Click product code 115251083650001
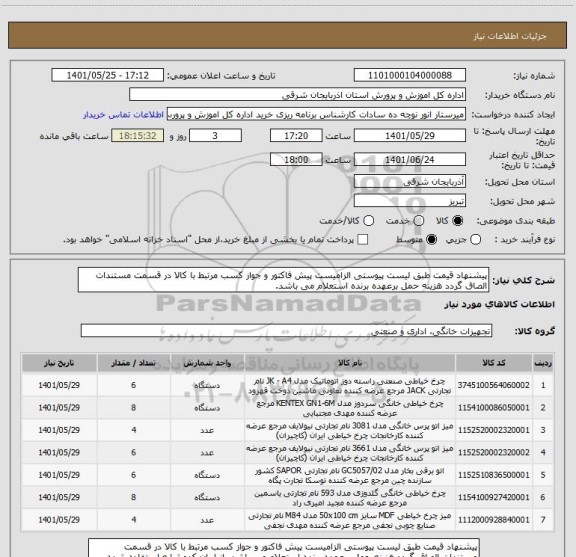 (x=494, y=475)
